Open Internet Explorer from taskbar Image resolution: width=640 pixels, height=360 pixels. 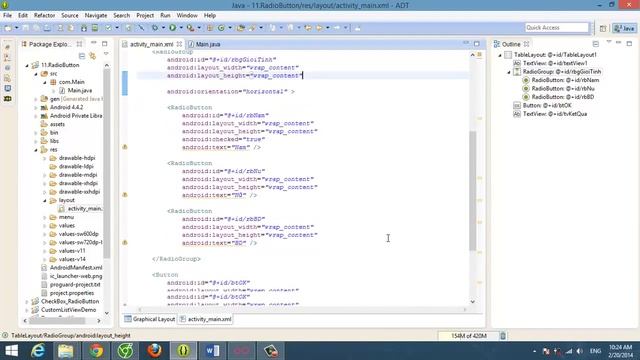click(x=38, y=351)
